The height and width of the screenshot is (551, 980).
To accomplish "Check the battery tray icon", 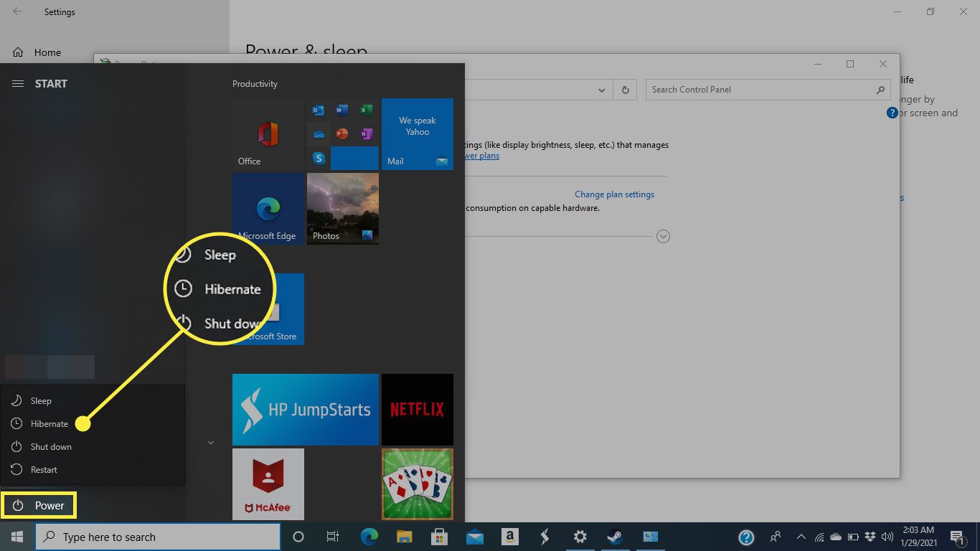I will 854,537.
